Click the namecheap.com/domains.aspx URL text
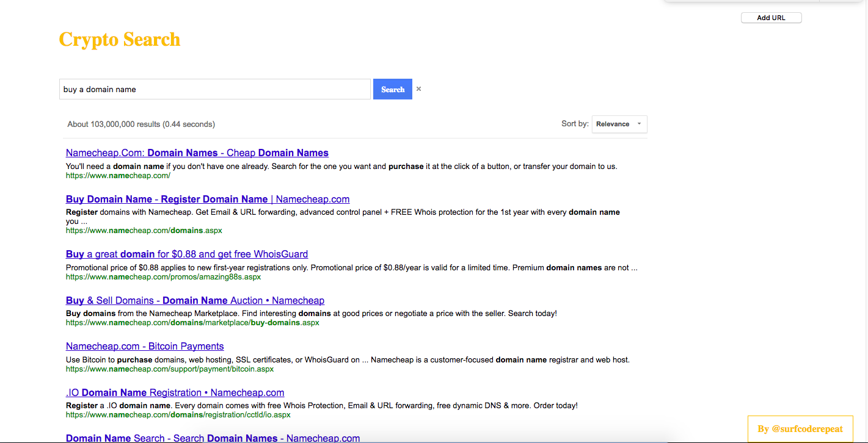The image size is (868, 443). tap(144, 231)
